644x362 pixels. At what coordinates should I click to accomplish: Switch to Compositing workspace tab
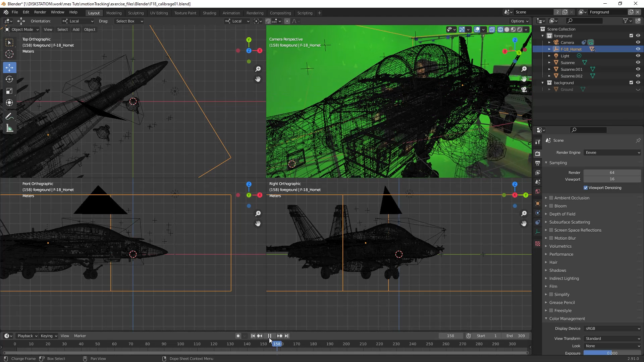(x=280, y=13)
